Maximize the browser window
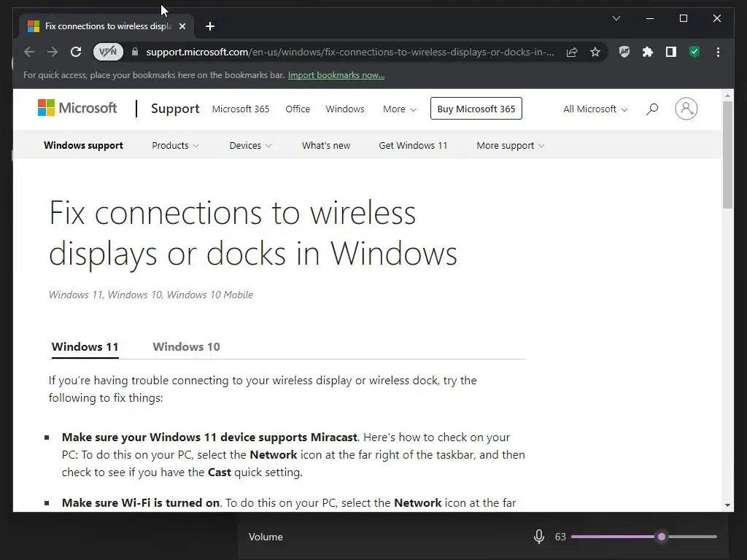 pyautogui.click(x=683, y=18)
